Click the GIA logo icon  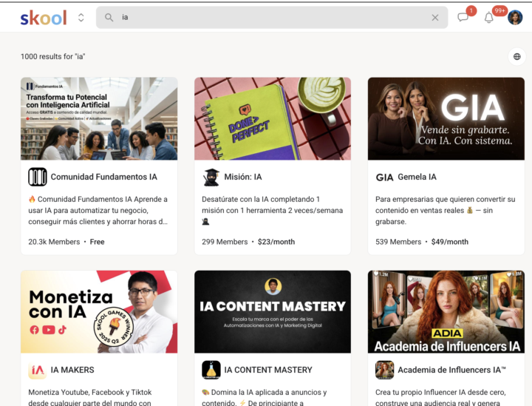point(384,177)
